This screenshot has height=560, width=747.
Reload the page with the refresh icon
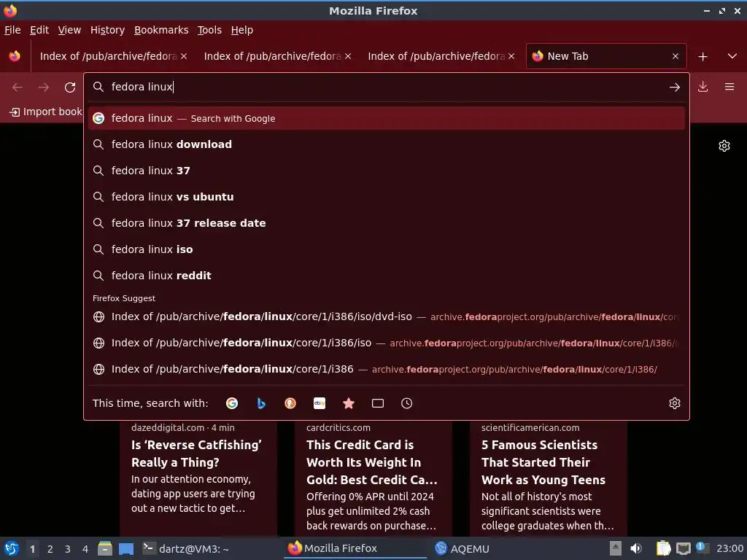click(70, 87)
